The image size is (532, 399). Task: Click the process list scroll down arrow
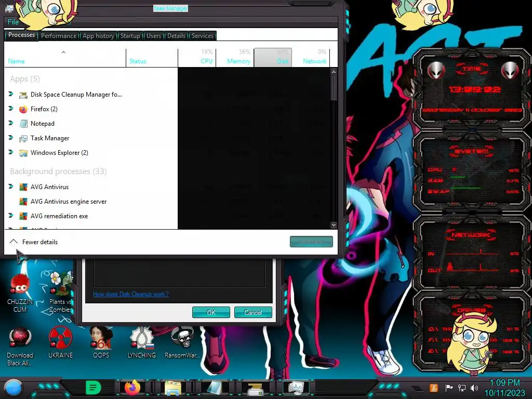tap(334, 225)
